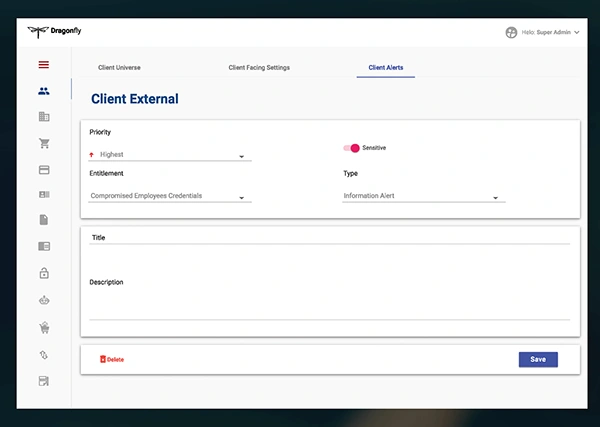Click the Dragonfly logo
This screenshot has width=600, height=427.
coord(54,31)
